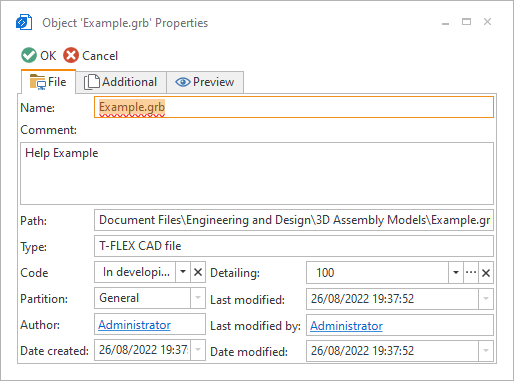Click the Date modified date value
This screenshot has width=514, height=381.
[x=362, y=351]
